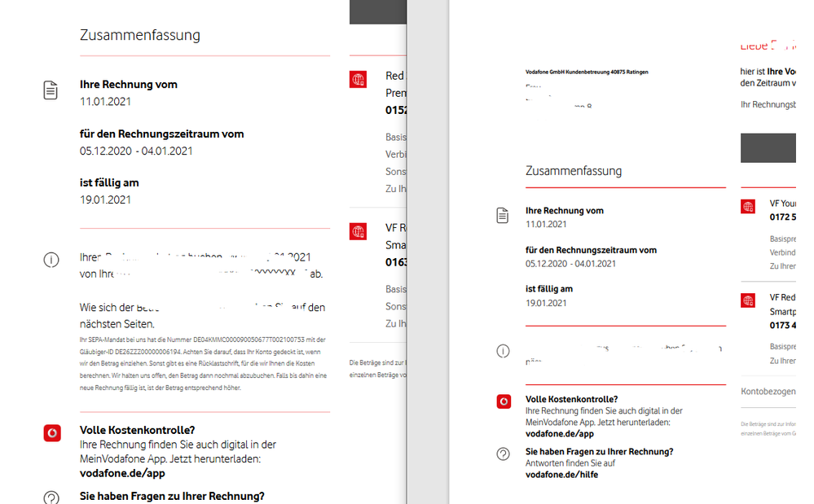Open vodafone.de/app link on right page
Screen dimensions: 814x504
pyautogui.click(x=560, y=433)
